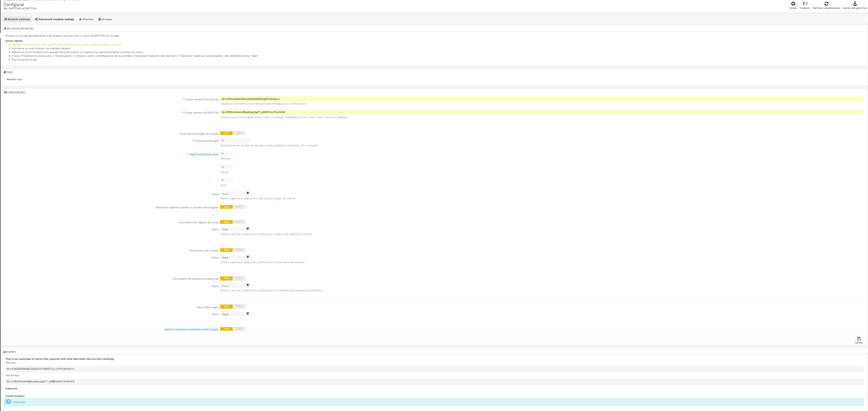This screenshot has height=411, width=868.
Task: Open the Module settings tab
Action: click(17, 19)
